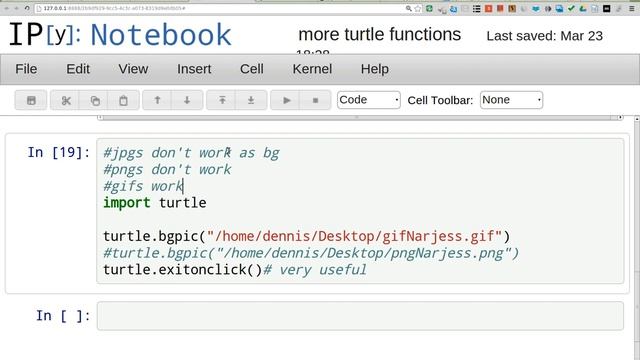Viewport: 640px width, 360px height.
Task: Click the Google Drive extension icon
Action: pyautogui.click(x=583, y=9)
